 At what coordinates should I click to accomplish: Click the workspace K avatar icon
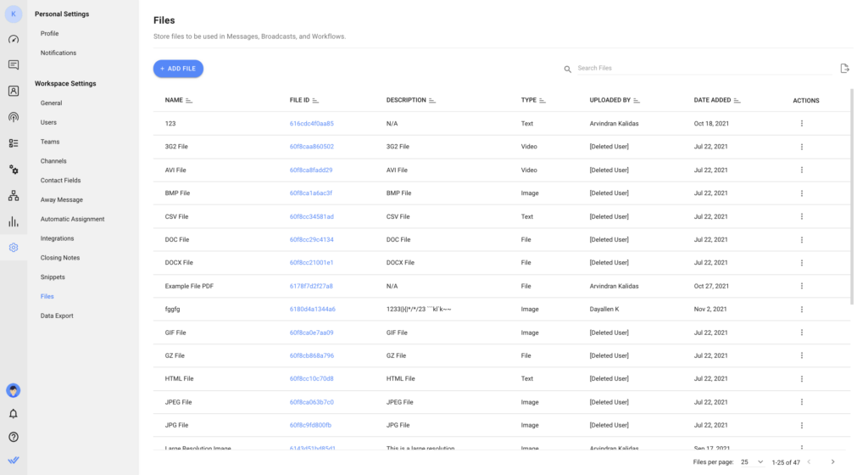coord(14,14)
